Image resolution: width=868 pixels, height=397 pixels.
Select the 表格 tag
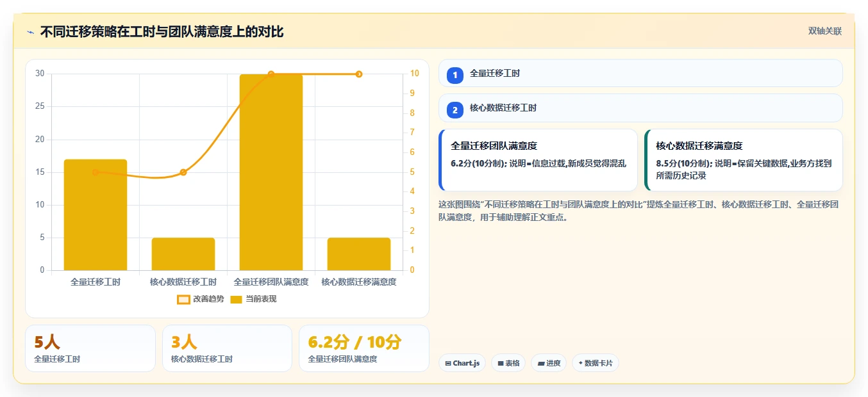pos(508,363)
